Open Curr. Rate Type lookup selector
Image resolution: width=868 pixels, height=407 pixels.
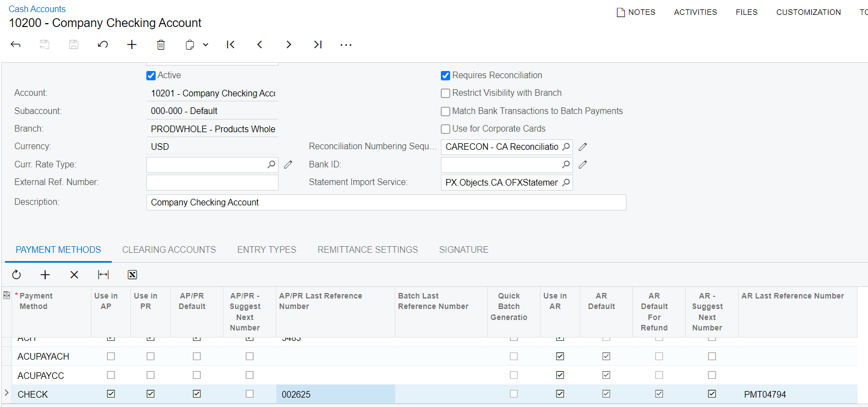coord(271,165)
